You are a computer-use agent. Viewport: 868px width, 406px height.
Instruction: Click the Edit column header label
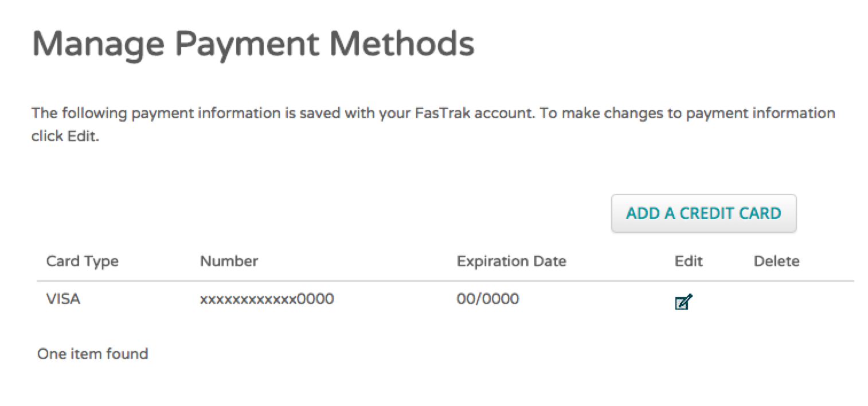[689, 261]
